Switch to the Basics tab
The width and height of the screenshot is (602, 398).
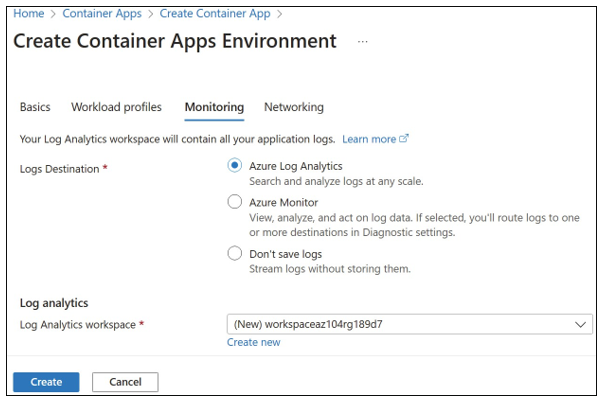click(x=35, y=107)
